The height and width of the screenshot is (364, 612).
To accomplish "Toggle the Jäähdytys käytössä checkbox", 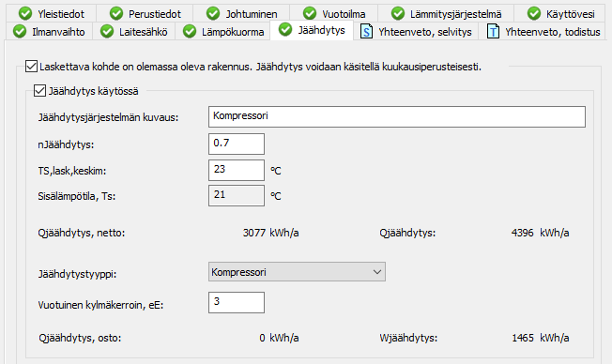I will [x=39, y=90].
